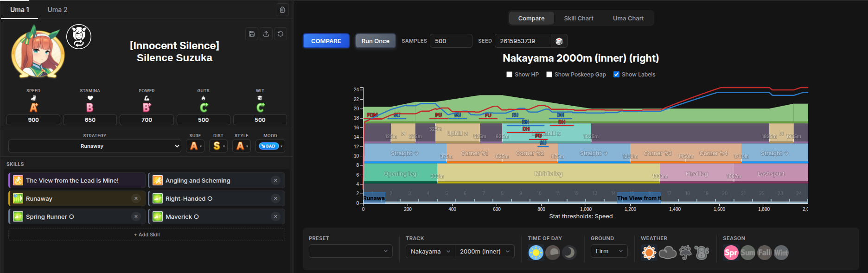
Task: Click the trash delete icon
Action: click(282, 10)
